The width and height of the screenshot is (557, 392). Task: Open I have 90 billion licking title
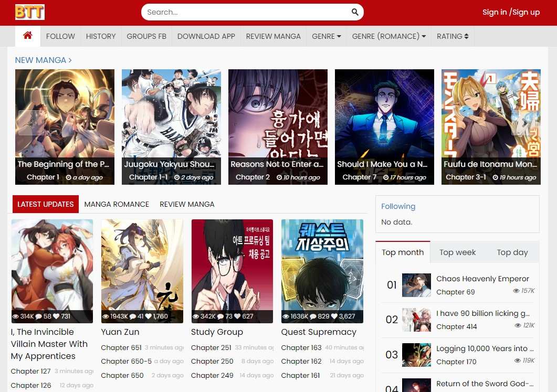(x=483, y=313)
